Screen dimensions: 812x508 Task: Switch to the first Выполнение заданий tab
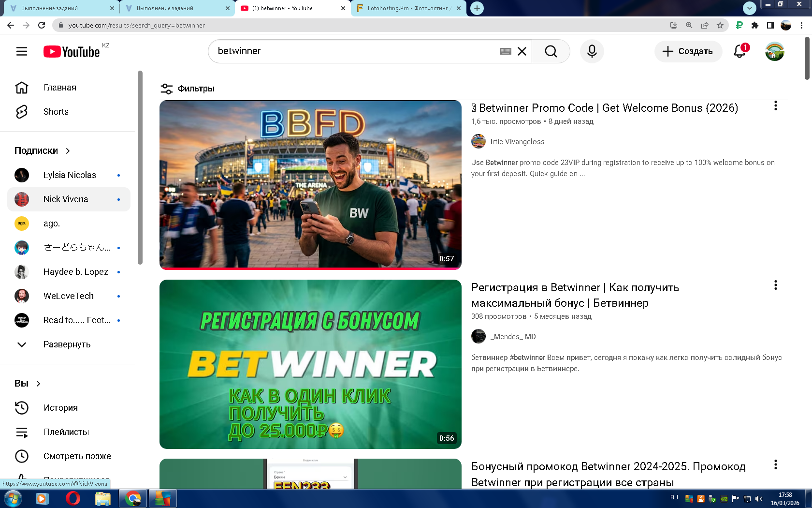pyautogui.click(x=58, y=8)
